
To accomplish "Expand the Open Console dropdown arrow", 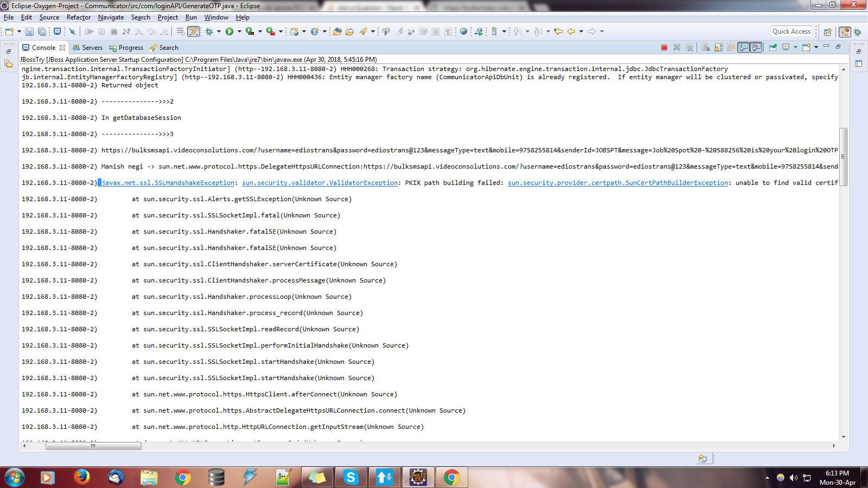I will click(x=816, y=47).
